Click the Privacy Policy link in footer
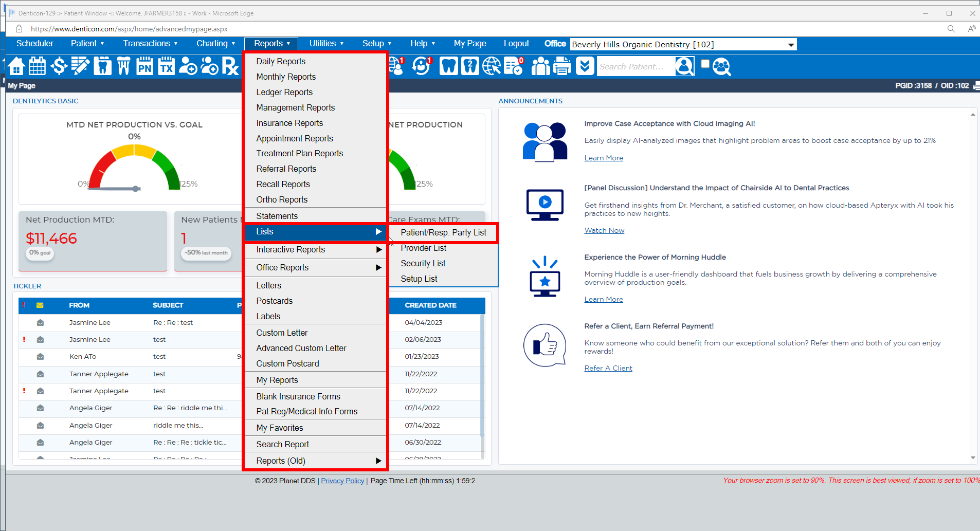 (342, 481)
